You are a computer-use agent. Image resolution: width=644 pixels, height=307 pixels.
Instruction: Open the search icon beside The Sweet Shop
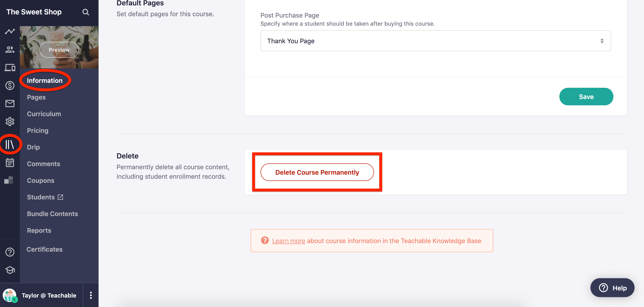[86, 12]
